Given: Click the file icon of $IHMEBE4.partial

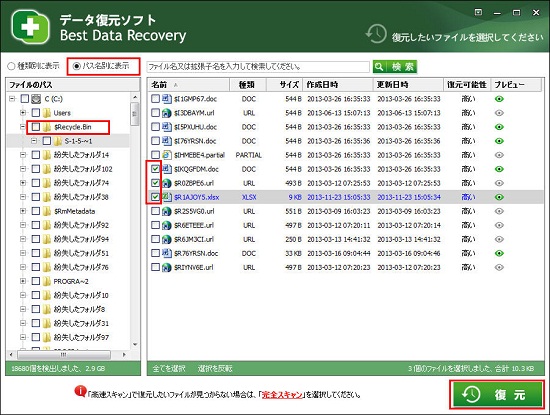Looking at the screenshot, I should coord(167,155).
